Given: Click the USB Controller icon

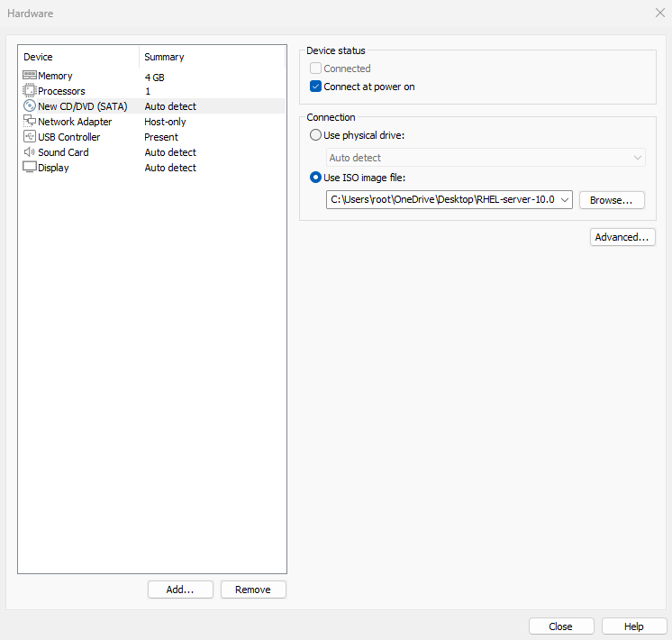Looking at the screenshot, I should coord(30,137).
